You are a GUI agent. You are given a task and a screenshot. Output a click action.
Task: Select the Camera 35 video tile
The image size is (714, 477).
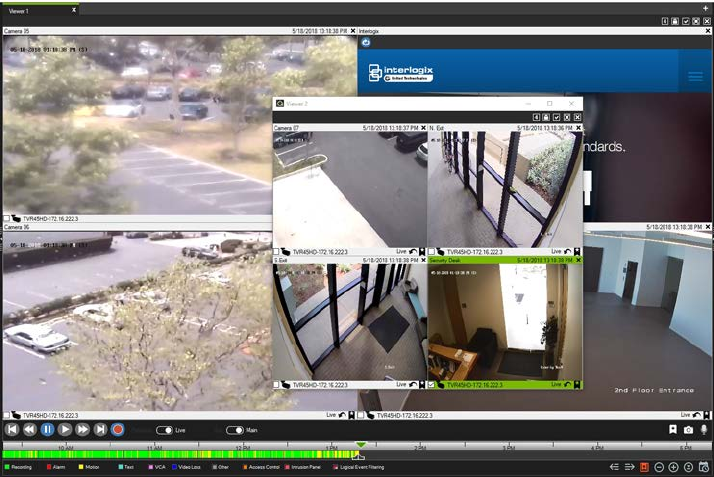tap(137, 125)
